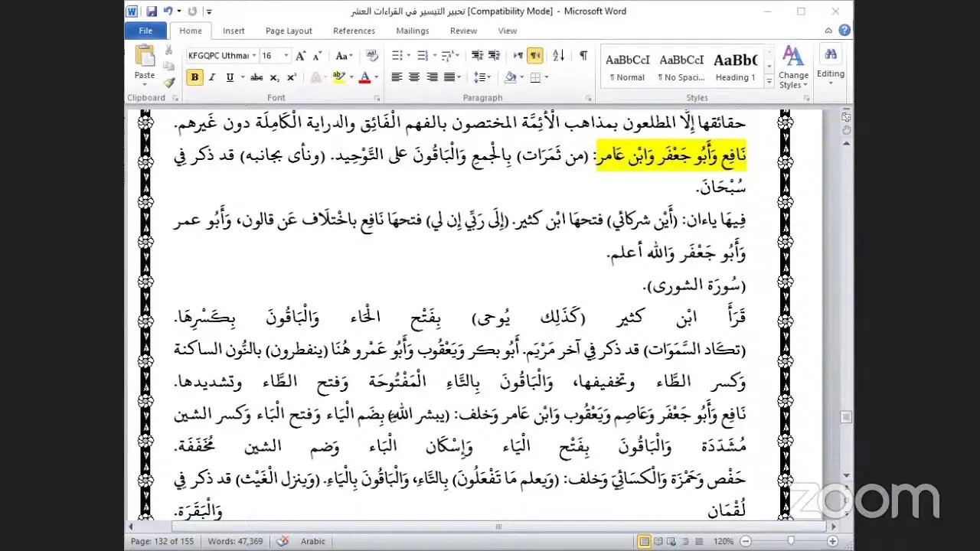980x551 pixels.
Task: Sort text with the A-Z icon
Action: 559,55
